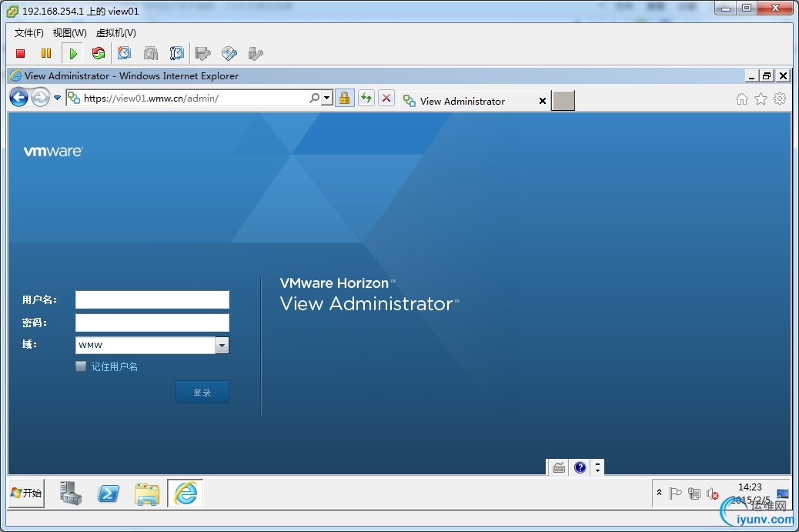The height and width of the screenshot is (532, 799).
Task: Click the 密码 password field
Action: point(152,323)
